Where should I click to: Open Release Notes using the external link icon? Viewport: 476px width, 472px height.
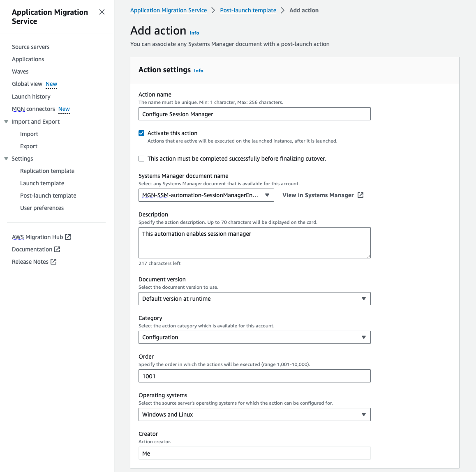pyautogui.click(x=53, y=262)
